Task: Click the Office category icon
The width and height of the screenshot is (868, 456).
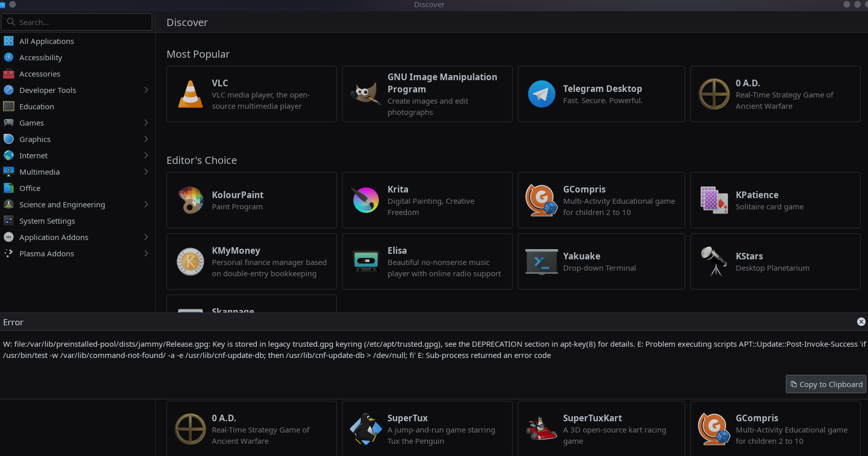Action: click(x=9, y=188)
